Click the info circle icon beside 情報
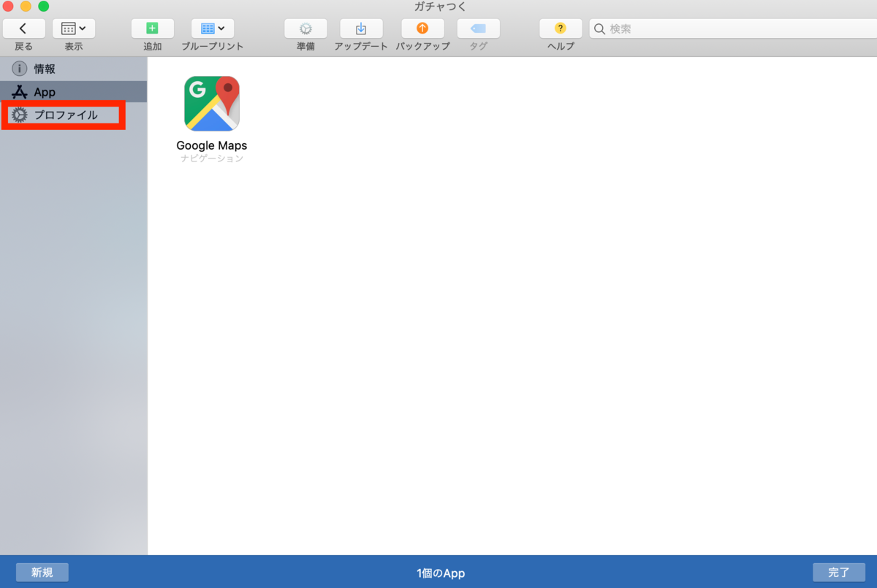877x588 pixels. [20, 69]
